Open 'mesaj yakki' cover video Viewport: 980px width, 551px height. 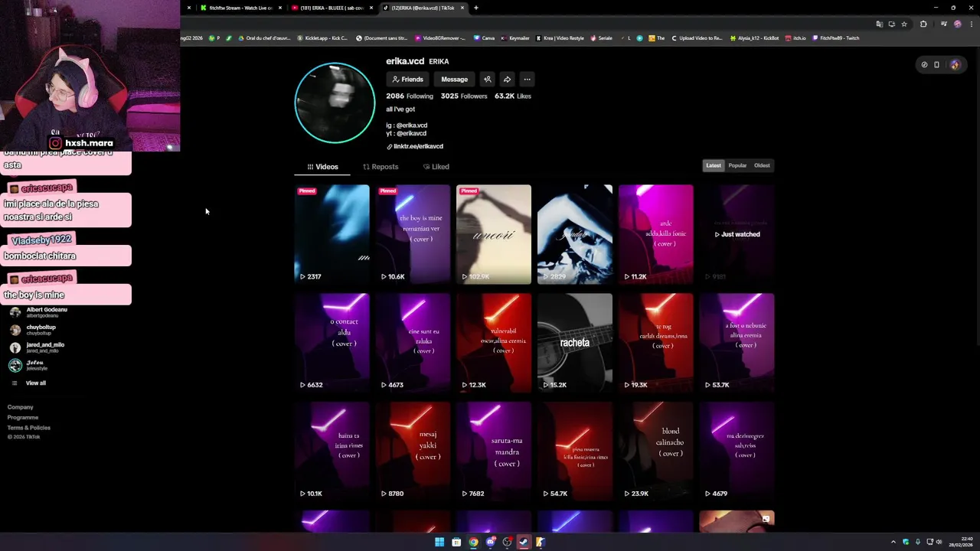pos(413,452)
